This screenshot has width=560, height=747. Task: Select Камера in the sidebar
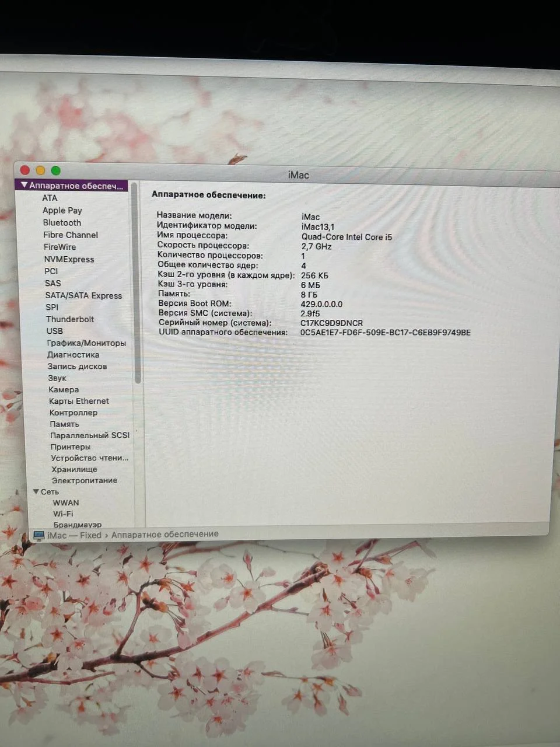pyautogui.click(x=64, y=390)
